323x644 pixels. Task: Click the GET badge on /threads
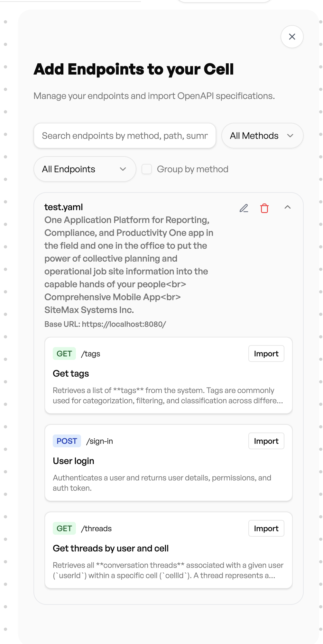pyautogui.click(x=64, y=528)
